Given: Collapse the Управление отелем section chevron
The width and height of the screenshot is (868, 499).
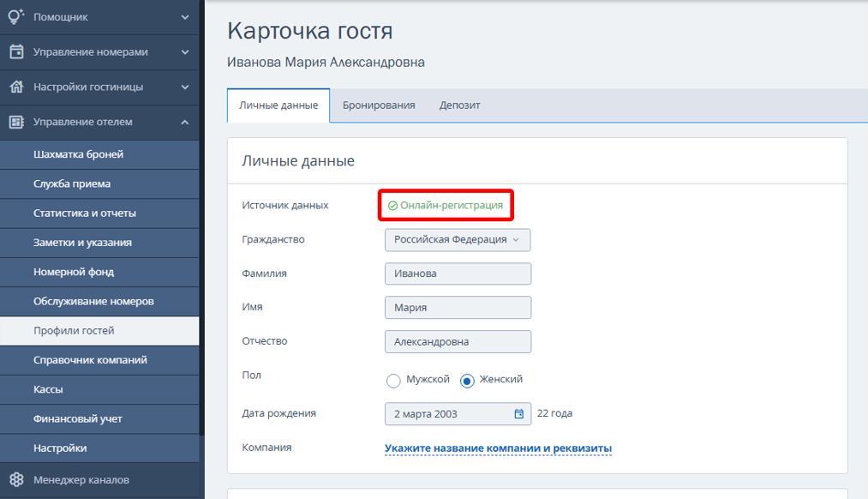Looking at the screenshot, I should click(185, 122).
